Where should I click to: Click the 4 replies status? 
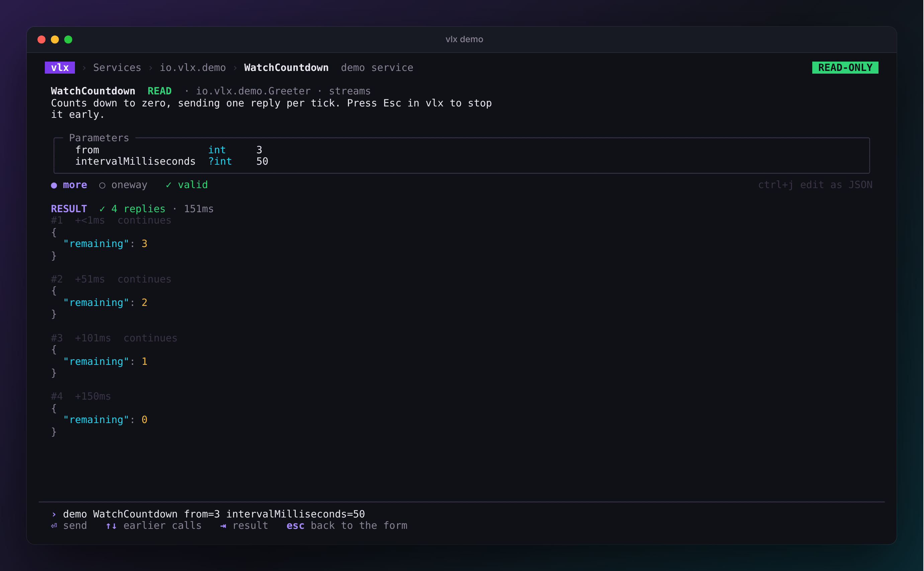click(x=132, y=209)
